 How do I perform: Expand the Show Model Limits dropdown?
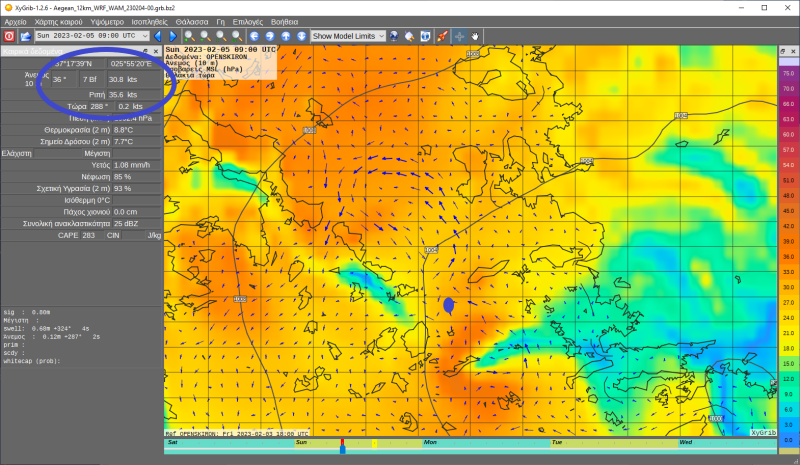pyautogui.click(x=381, y=36)
